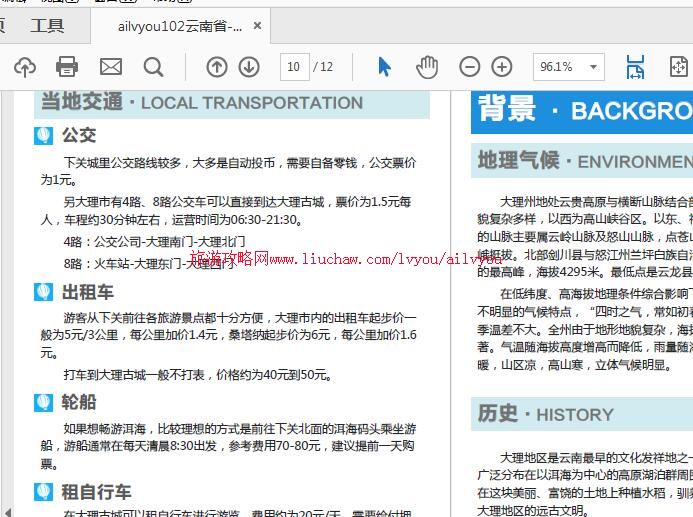Send the file by email envelope icon
The image size is (693, 517).
[x=111, y=67]
